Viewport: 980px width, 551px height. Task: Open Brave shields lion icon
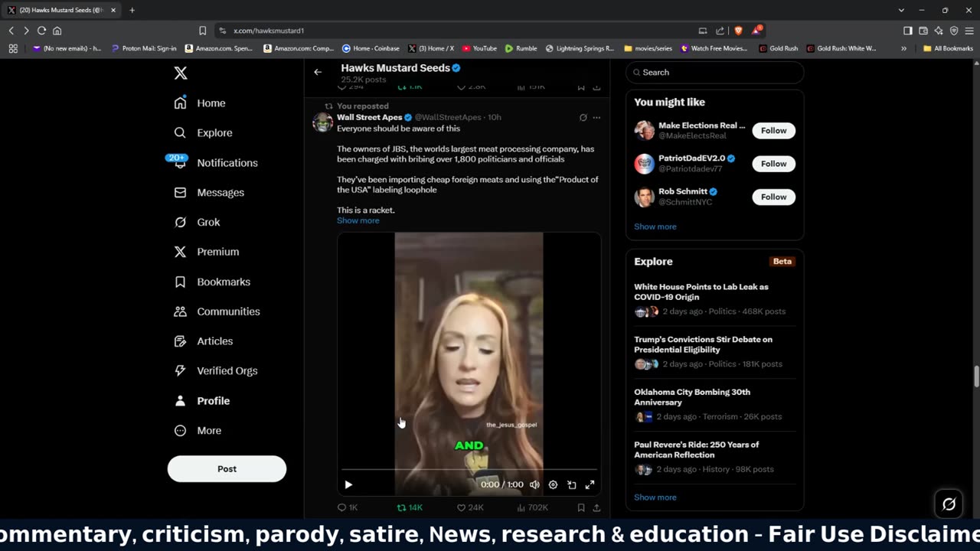[738, 31]
